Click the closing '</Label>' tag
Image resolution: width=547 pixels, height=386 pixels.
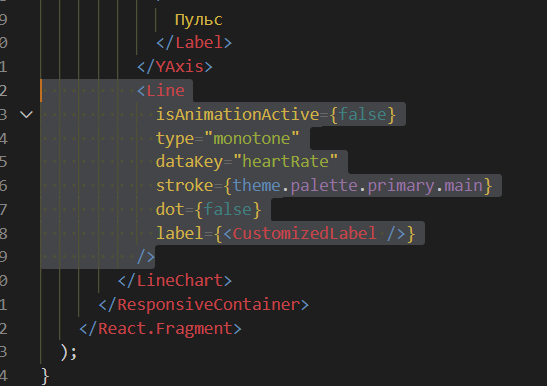tap(194, 43)
